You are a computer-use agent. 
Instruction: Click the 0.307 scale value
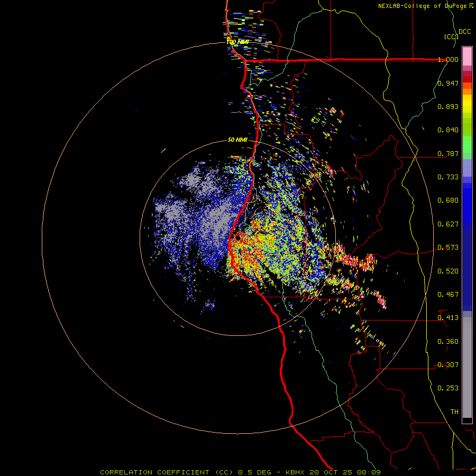(448, 365)
